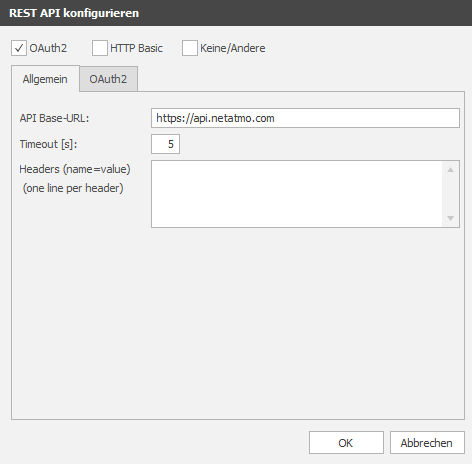This screenshot has height=464, width=472.
Task: Click the one line per header hint
Action: [x=73, y=188]
